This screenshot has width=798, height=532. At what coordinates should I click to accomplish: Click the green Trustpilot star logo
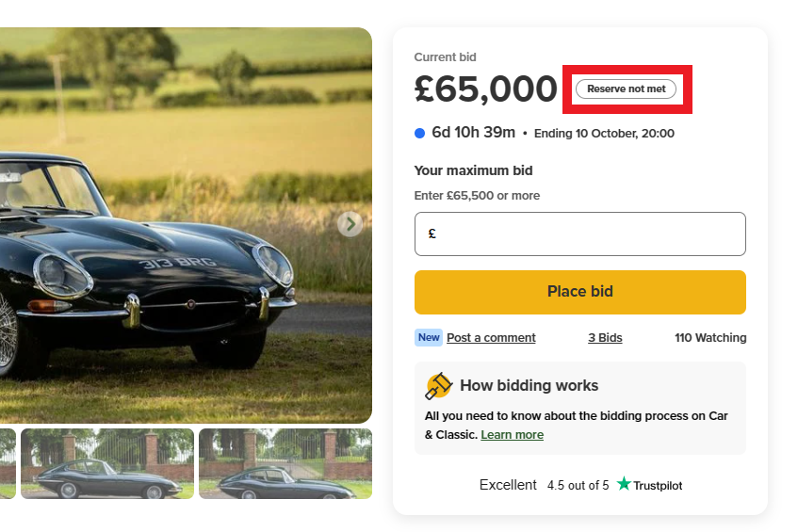[x=624, y=484]
